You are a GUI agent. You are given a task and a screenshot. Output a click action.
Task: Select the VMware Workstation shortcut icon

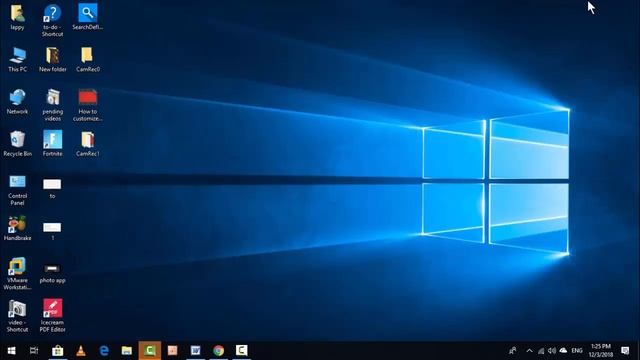click(17, 274)
